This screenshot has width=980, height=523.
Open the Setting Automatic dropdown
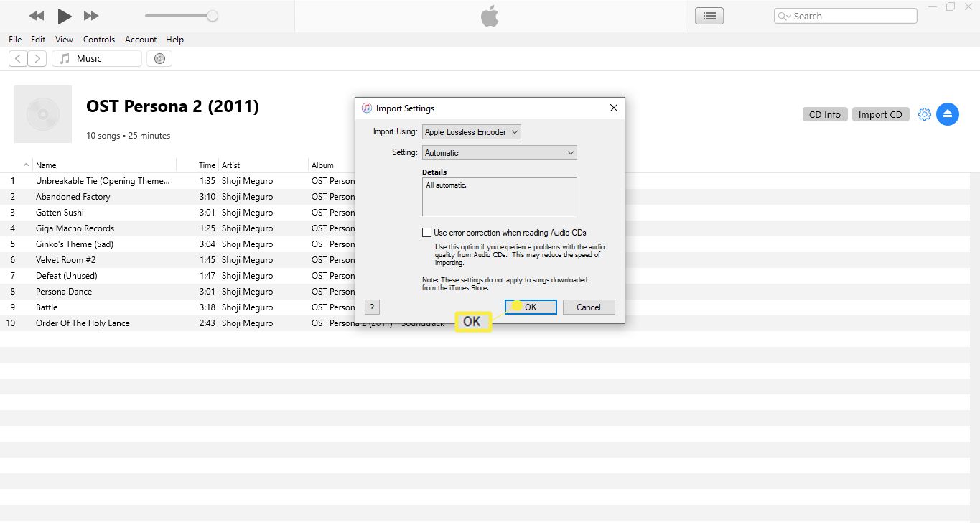[500, 153]
